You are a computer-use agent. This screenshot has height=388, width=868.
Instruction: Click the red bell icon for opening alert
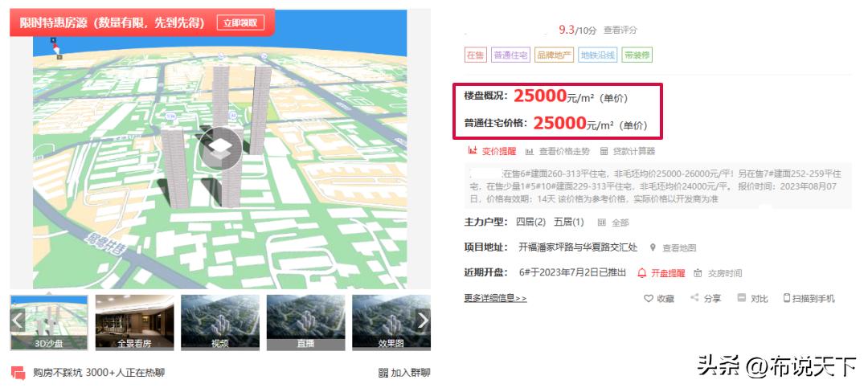pos(642,273)
